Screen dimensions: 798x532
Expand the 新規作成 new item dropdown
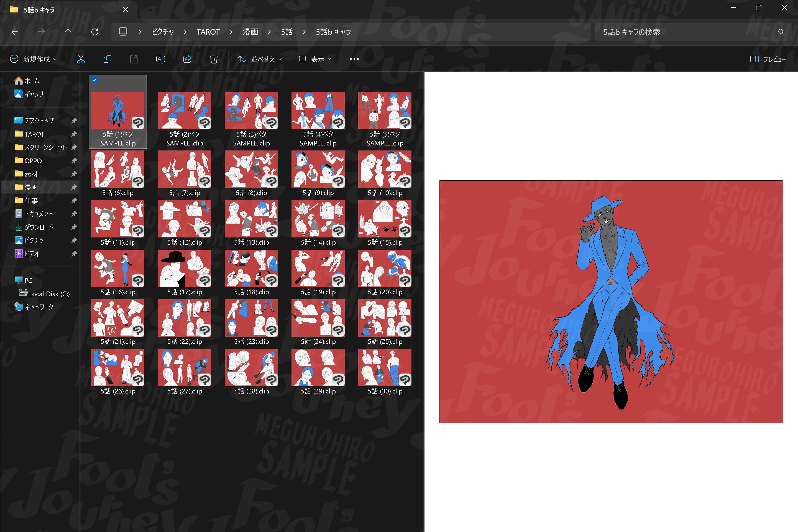point(33,59)
